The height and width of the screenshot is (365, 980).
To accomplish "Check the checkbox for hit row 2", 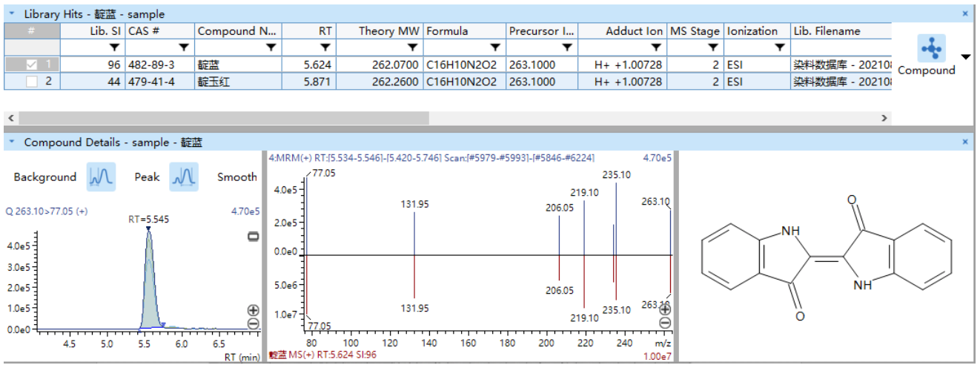I will tap(31, 81).
